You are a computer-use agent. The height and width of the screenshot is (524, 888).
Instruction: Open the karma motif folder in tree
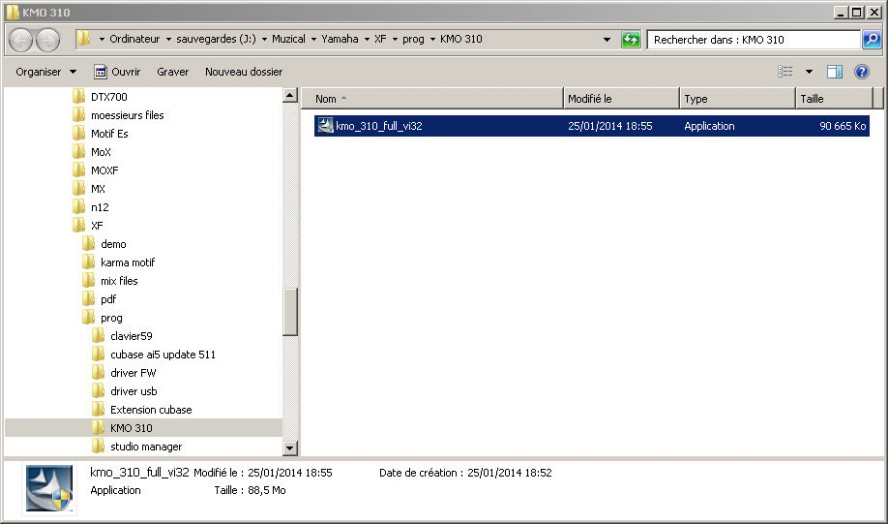[x=127, y=262]
